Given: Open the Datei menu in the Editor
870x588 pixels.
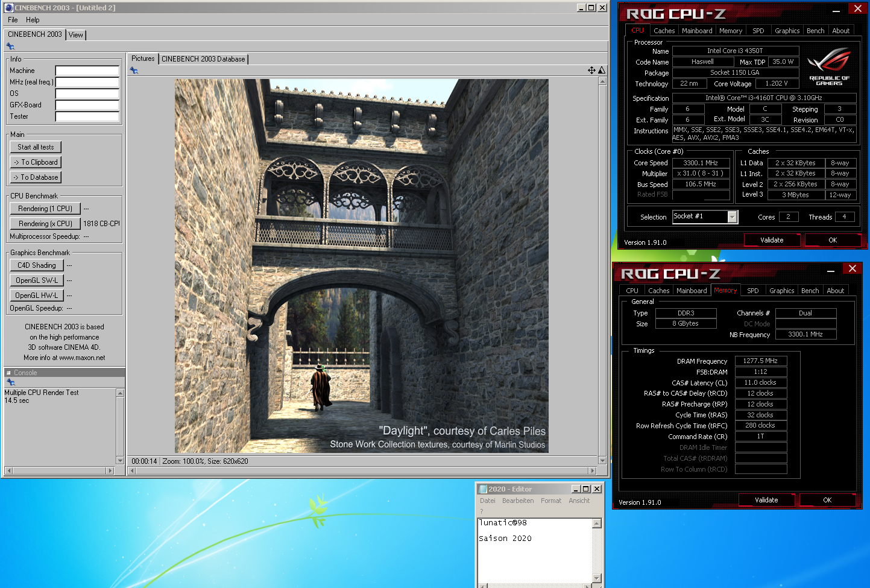Looking at the screenshot, I should (x=487, y=501).
